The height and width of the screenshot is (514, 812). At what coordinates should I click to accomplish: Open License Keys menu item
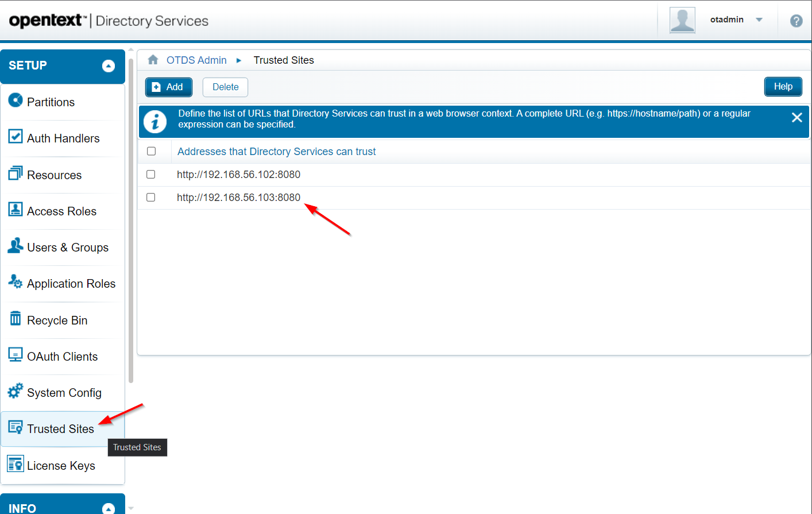[x=61, y=466]
